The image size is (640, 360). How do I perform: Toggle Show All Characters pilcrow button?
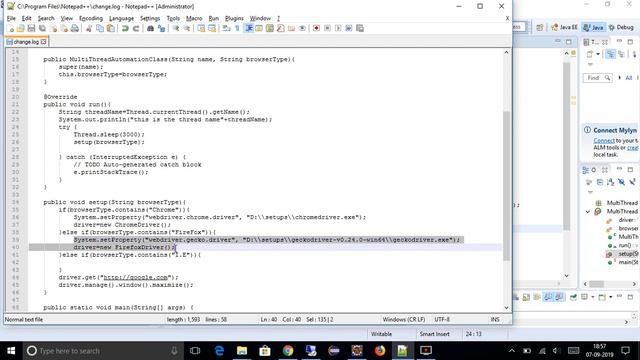pos(237,29)
